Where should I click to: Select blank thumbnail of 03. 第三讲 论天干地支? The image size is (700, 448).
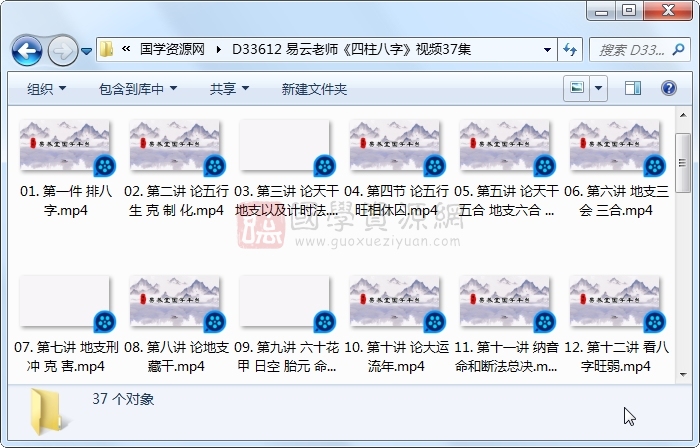point(284,145)
